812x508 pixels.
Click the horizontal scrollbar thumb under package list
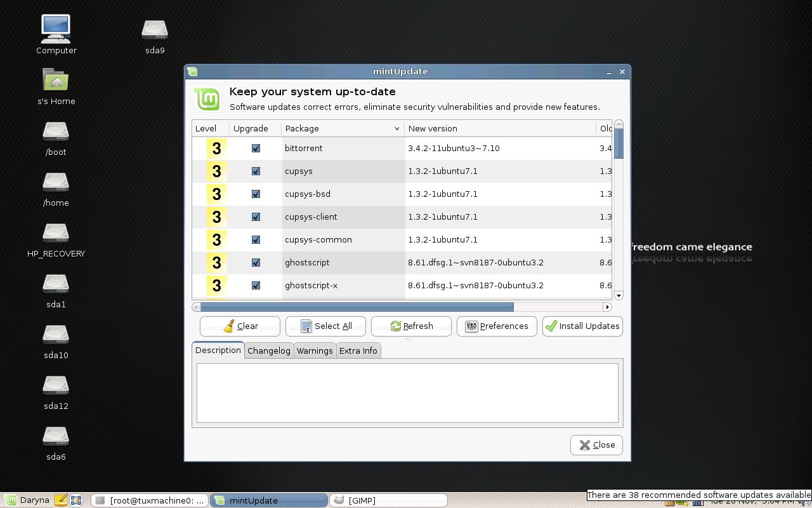pos(357,307)
